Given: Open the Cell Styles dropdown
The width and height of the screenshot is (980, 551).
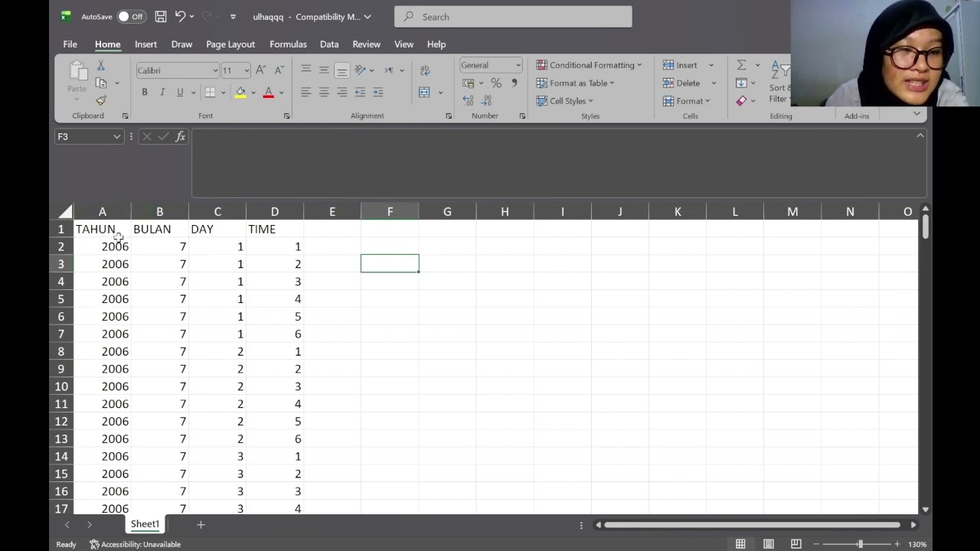Looking at the screenshot, I should click(x=565, y=100).
